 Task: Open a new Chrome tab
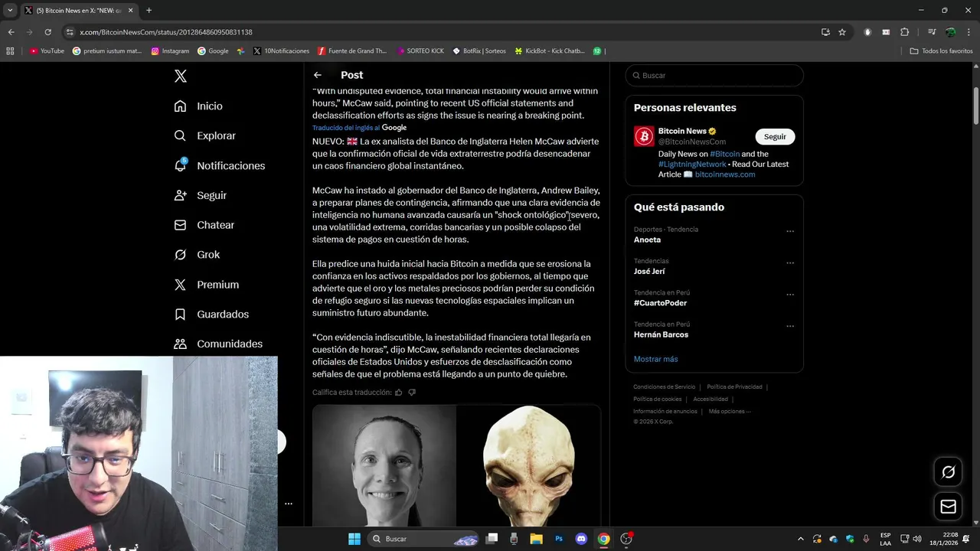(149, 11)
